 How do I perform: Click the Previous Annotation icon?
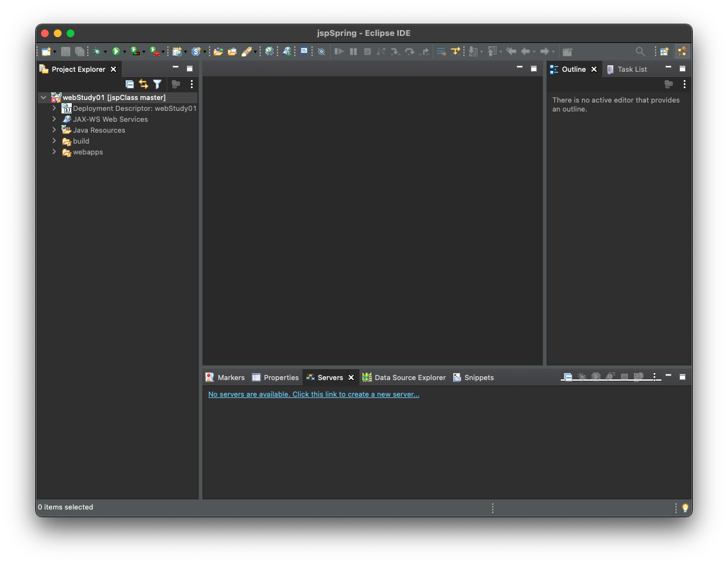[x=492, y=51]
